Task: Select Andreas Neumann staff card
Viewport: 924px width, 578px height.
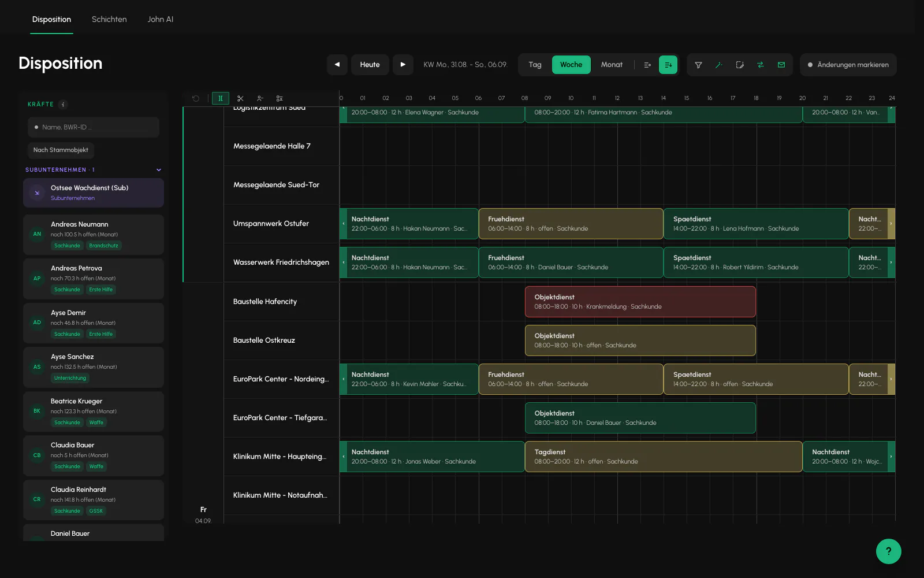Action: point(94,235)
